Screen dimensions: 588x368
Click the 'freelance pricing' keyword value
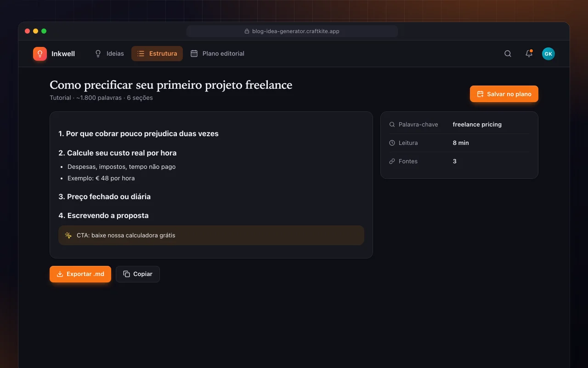pyautogui.click(x=477, y=124)
